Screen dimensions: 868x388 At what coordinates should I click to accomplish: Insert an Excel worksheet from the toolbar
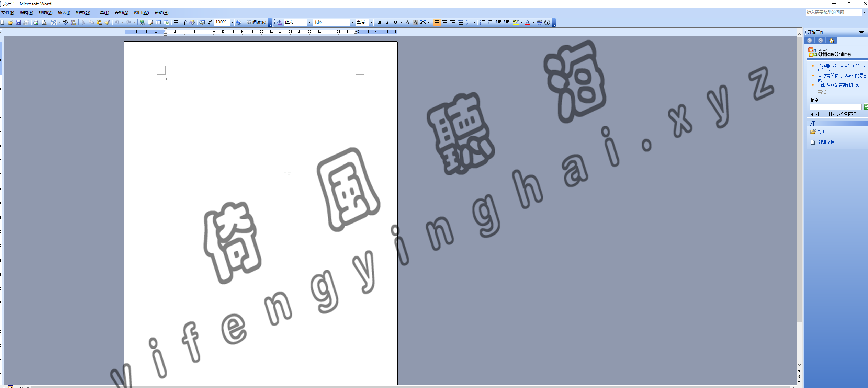pyautogui.click(x=166, y=22)
